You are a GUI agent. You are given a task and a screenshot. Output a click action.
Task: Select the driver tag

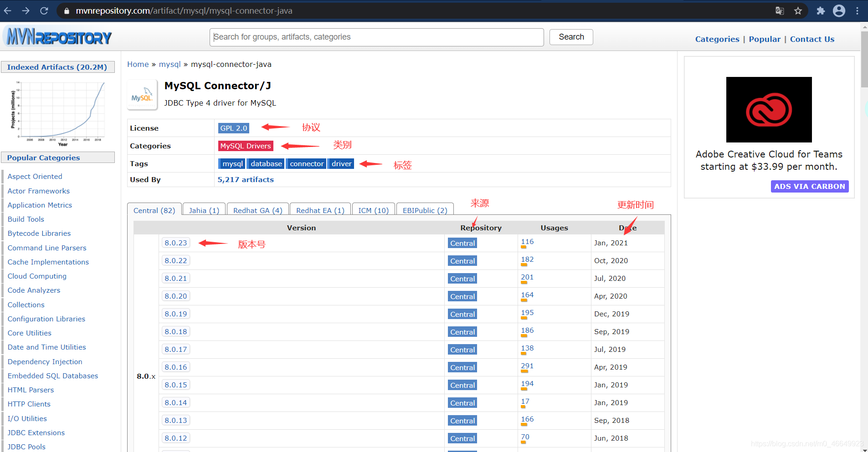tap(341, 163)
